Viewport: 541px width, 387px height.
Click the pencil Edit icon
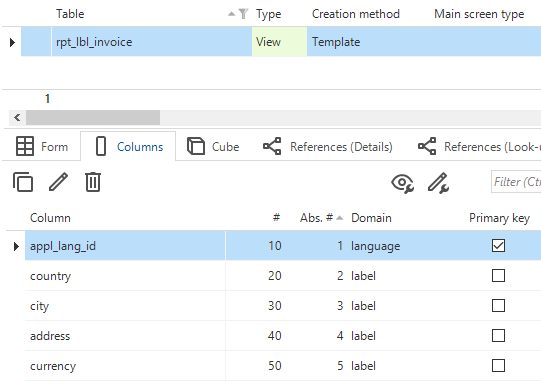point(58,182)
